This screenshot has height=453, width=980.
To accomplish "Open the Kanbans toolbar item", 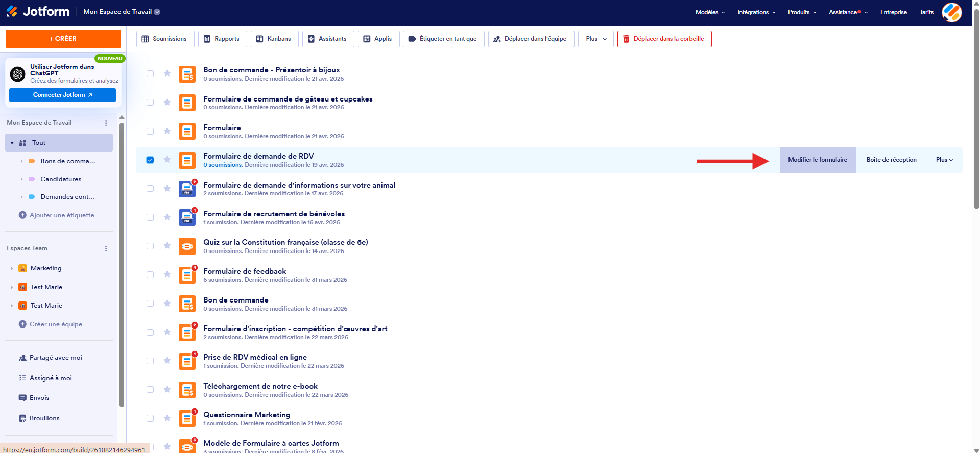I will [274, 39].
